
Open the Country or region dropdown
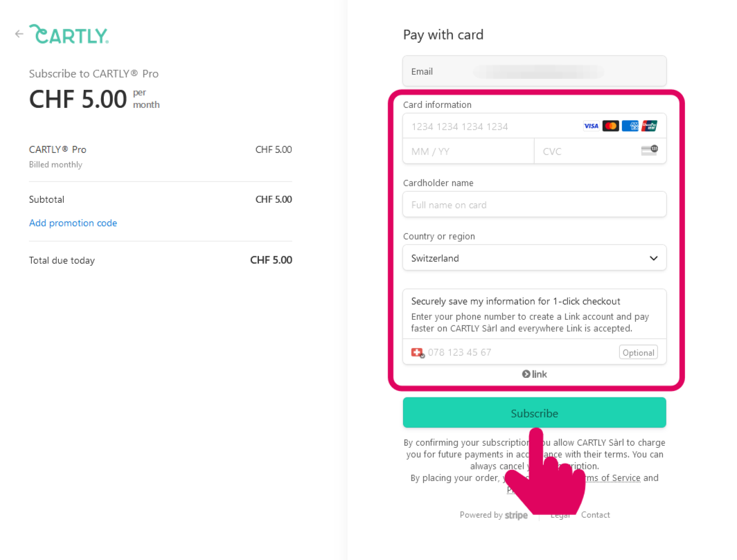point(534,258)
